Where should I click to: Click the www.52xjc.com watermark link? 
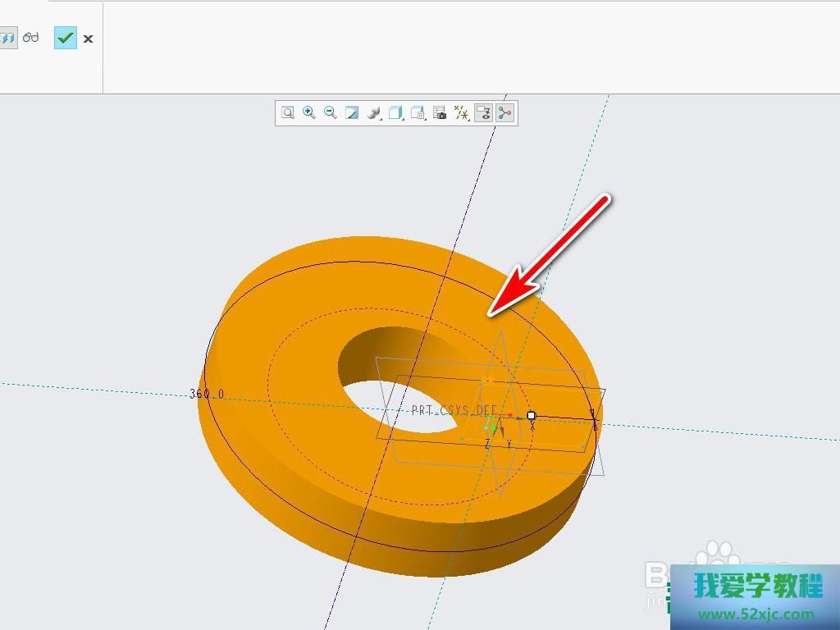point(754,614)
